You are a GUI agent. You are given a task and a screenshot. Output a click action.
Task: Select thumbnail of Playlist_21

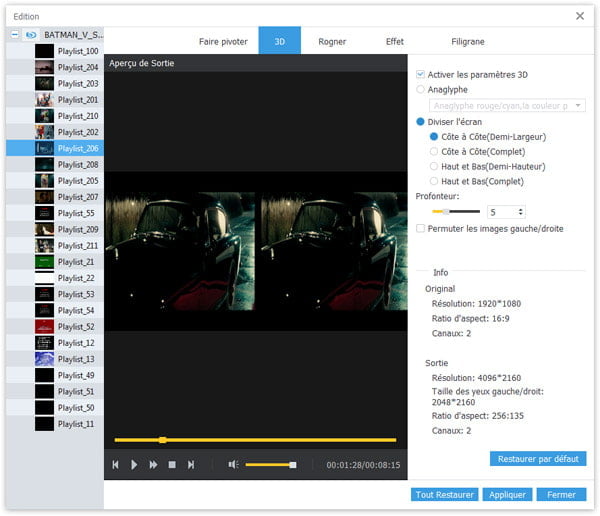(x=44, y=262)
